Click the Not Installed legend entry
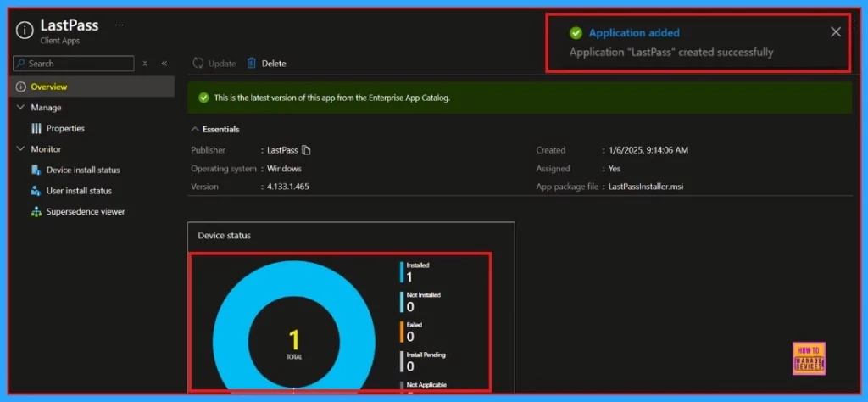 pyautogui.click(x=420, y=302)
